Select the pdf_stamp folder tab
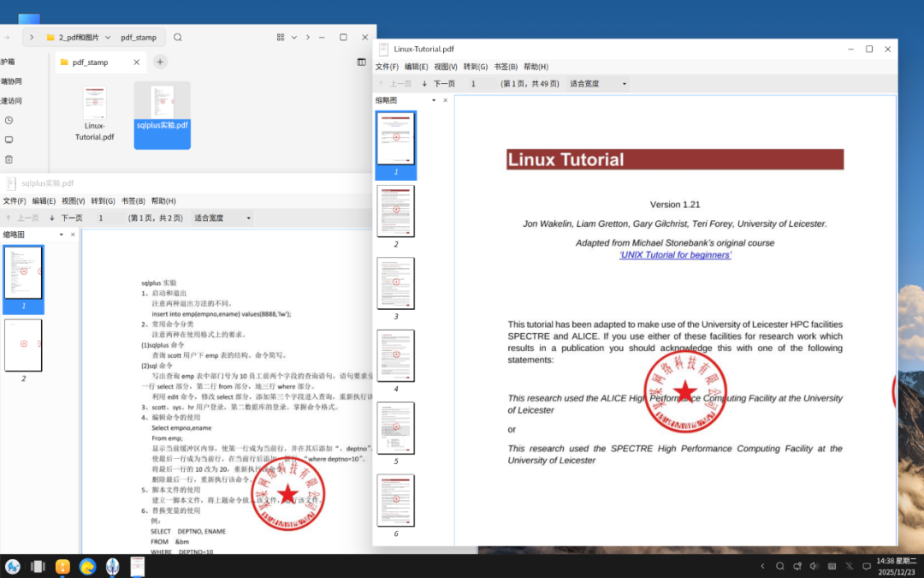This screenshot has height=578, width=924. click(101, 62)
